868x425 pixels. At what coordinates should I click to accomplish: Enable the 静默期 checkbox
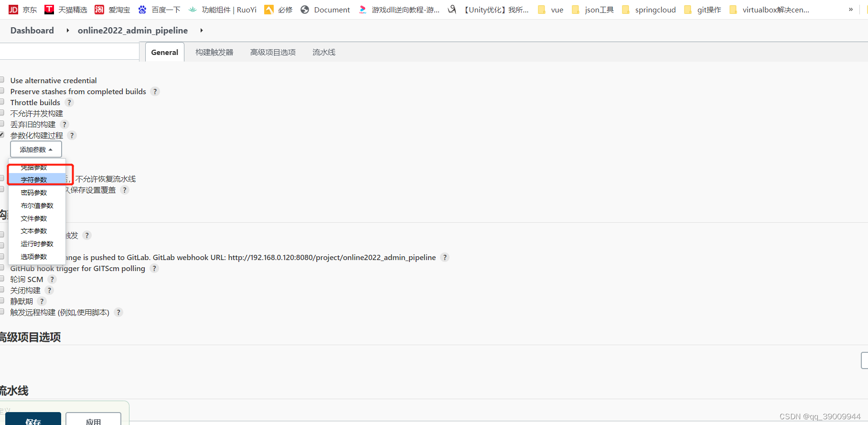(2, 301)
